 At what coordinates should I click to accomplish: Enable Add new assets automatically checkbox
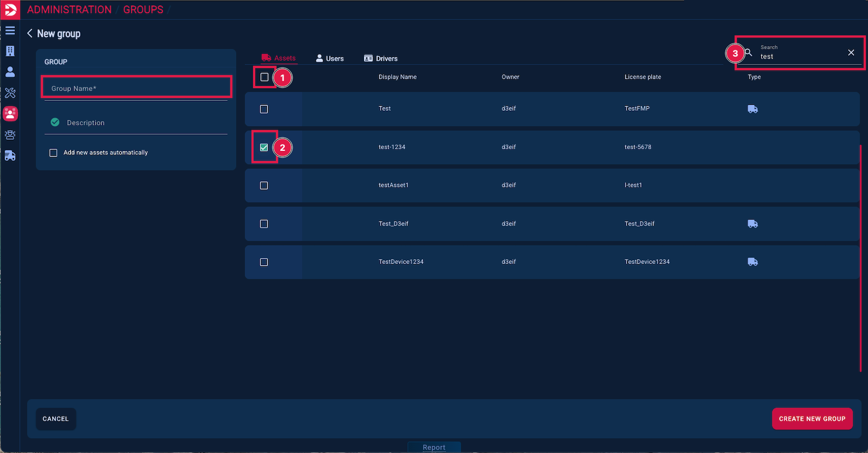pyautogui.click(x=53, y=152)
